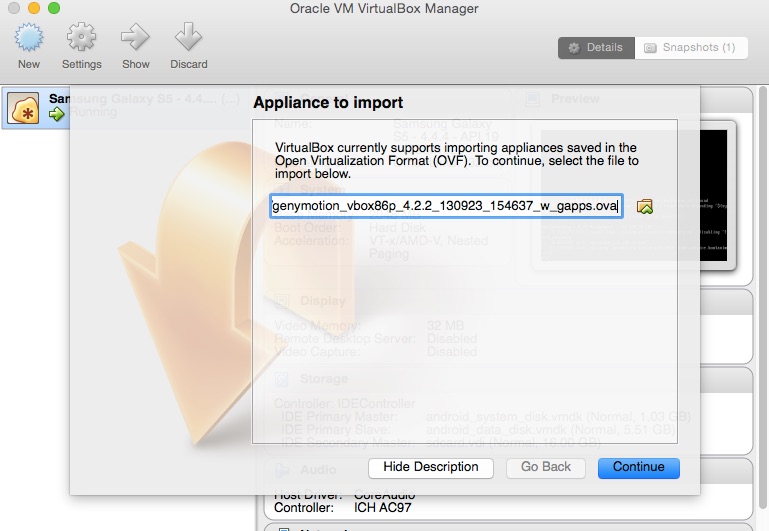769x531 pixels.
Task: Click the running state green arrow icon
Action: click(56, 114)
